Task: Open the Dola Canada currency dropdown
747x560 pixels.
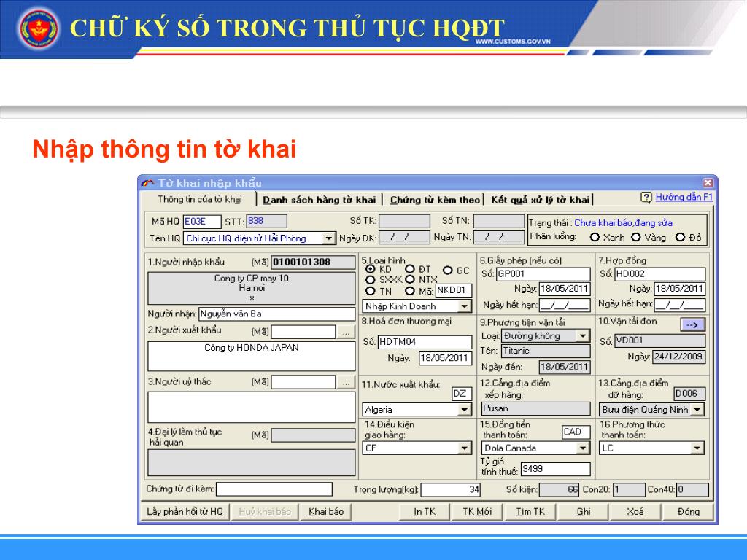Action: click(x=583, y=448)
